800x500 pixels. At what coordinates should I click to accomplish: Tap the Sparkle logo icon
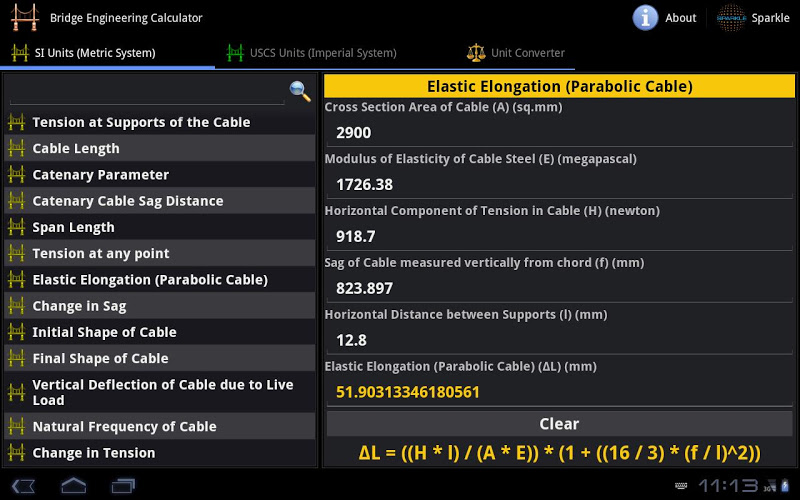(731, 18)
